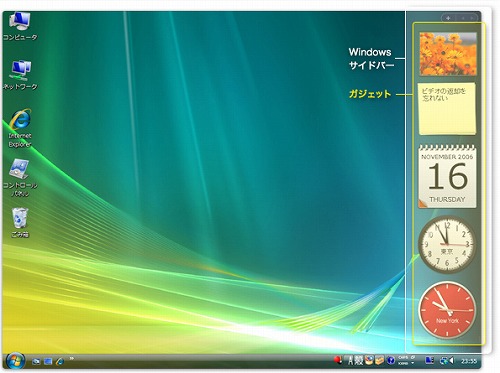Click the Switch between windows quick launch icon
Viewport: 500px width, 373px height.
(x=48, y=361)
